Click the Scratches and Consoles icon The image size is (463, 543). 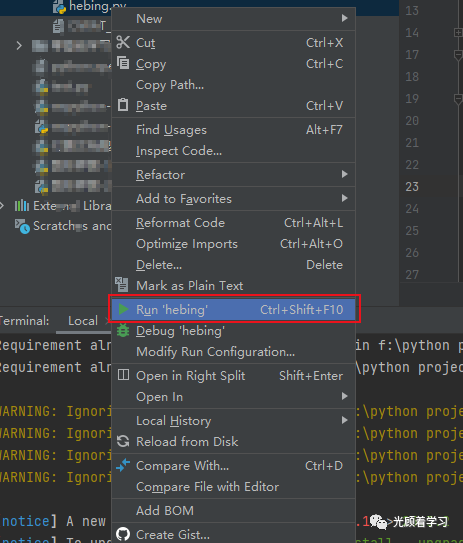[x=22, y=226]
